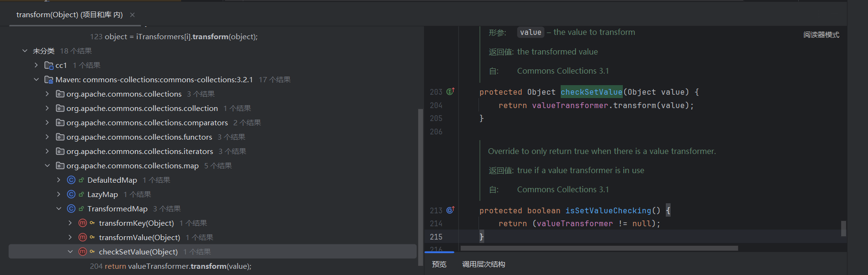Open line 204 valueTransformer.transform usage result
This screenshot has height=275, width=868.
click(x=171, y=266)
